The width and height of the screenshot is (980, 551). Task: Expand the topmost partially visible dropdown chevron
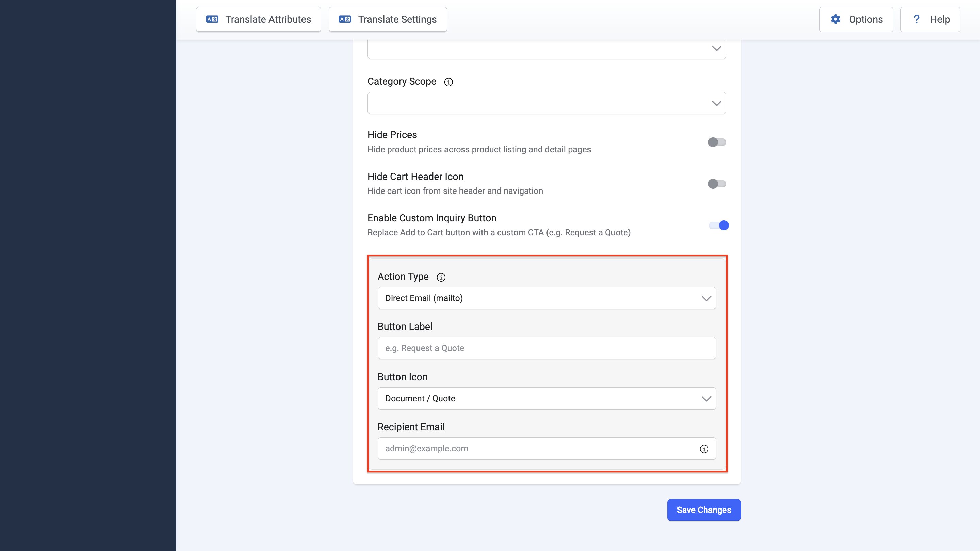[716, 48]
